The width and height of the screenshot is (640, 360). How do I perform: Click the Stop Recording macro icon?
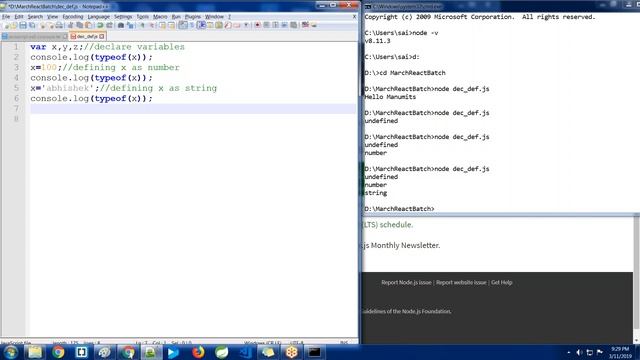tap(266, 25)
